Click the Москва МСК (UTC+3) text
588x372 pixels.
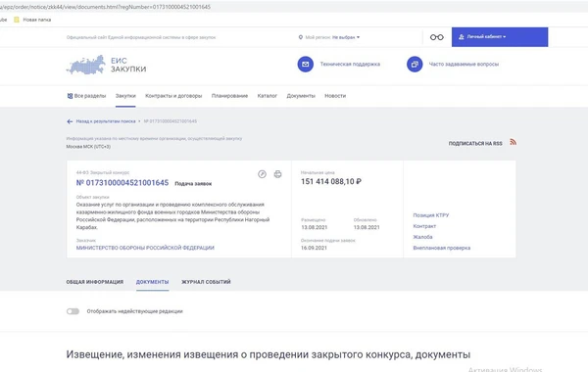click(x=88, y=147)
